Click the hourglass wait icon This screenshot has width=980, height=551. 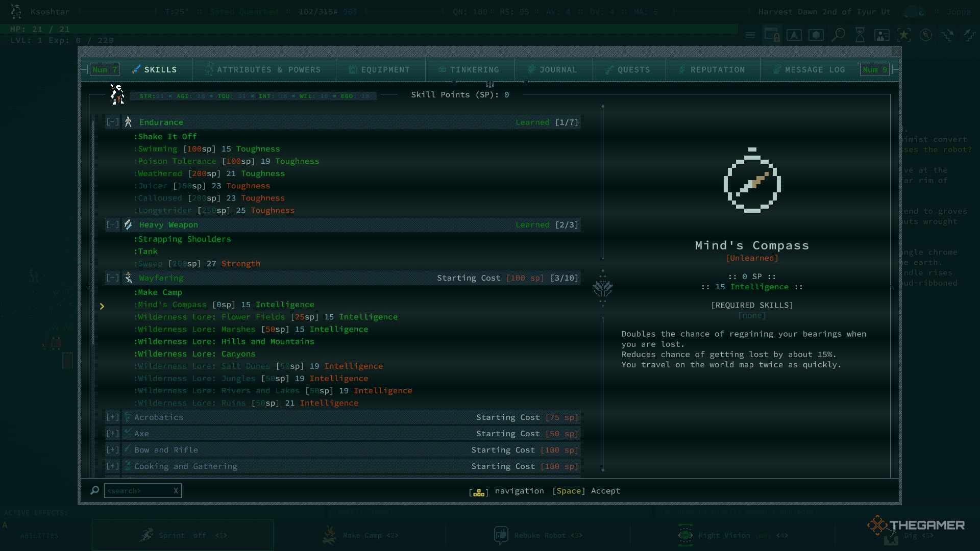click(x=860, y=35)
